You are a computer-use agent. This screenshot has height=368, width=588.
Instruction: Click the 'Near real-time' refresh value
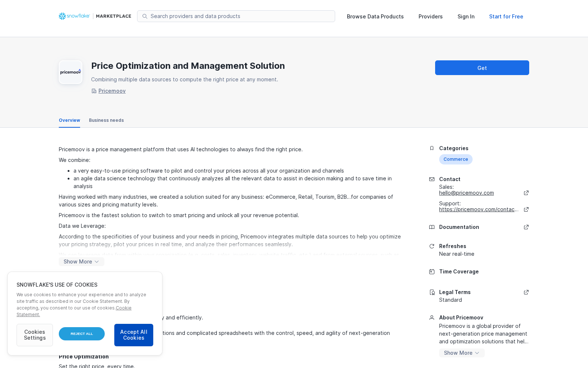click(457, 254)
